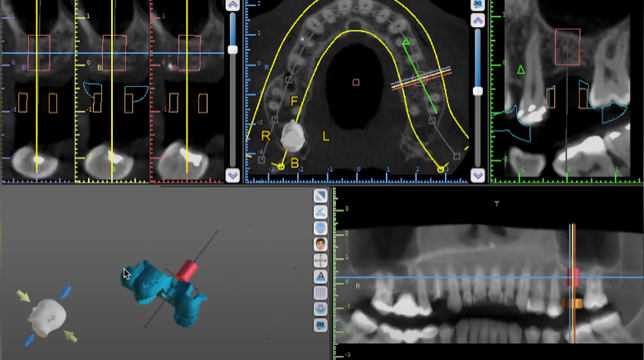Image resolution: width=644 pixels, height=360 pixels.
Task: Click the cross-section vertical slider handle
Action: tap(232, 50)
